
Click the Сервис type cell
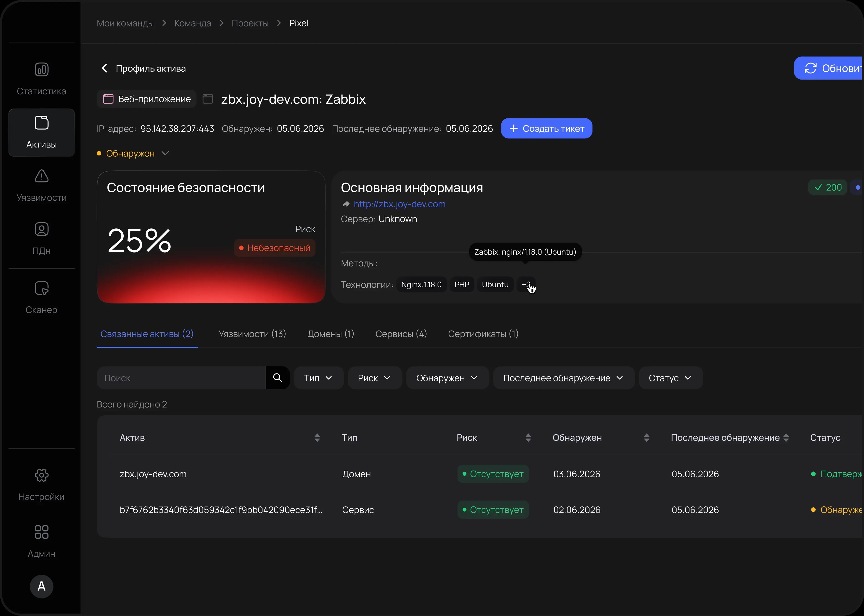point(358,509)
